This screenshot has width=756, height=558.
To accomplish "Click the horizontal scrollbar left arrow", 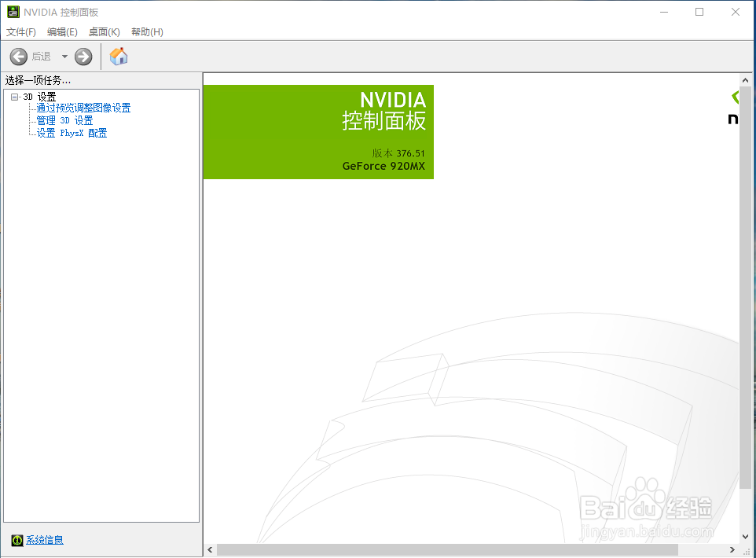I will coord(210,550).
